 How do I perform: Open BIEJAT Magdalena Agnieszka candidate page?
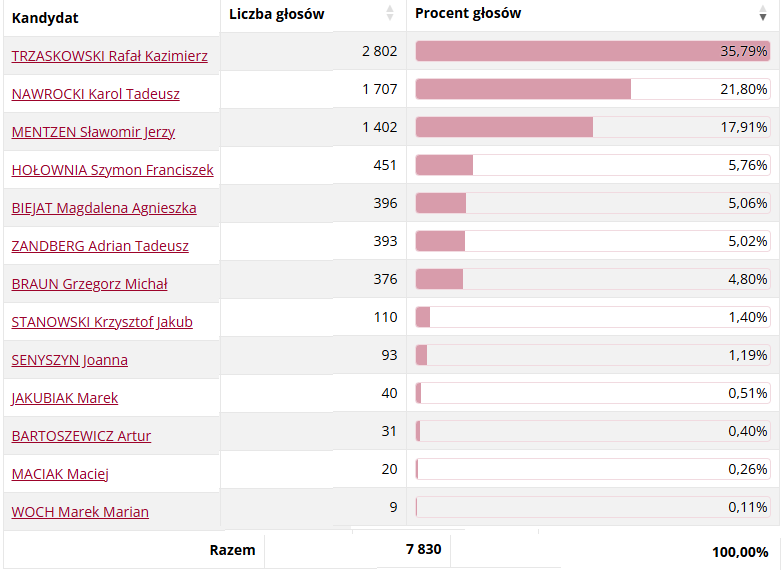pyautogui.click(x=104, y=208)
